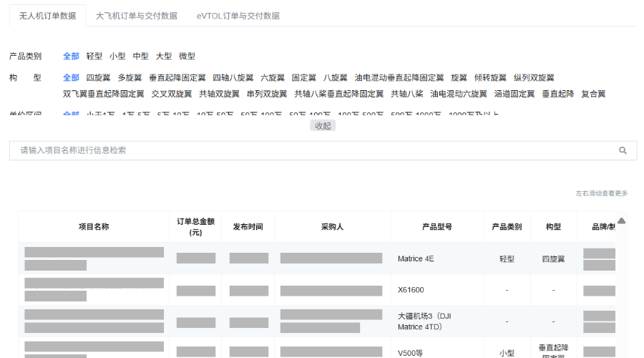Viewport: 644px width, 358px height.
Task: Select 油电混动垂直起降固定翼 filter
Action: click(x=399, y=77)
